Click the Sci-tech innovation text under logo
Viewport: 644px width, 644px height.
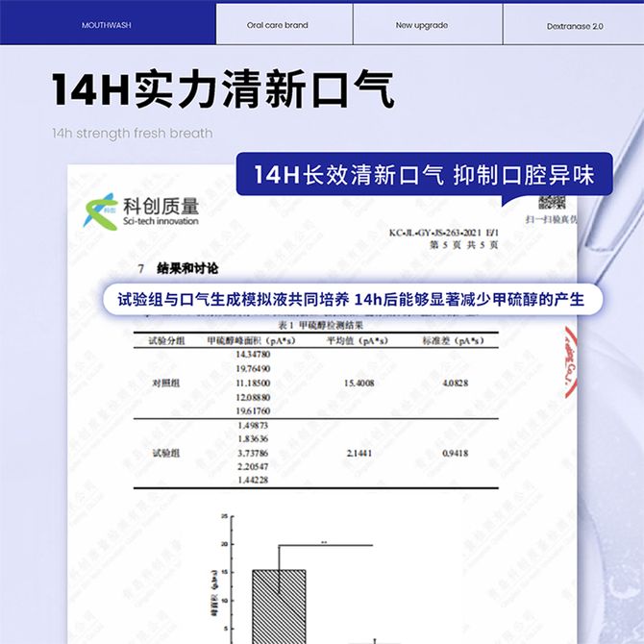[161, 221]
